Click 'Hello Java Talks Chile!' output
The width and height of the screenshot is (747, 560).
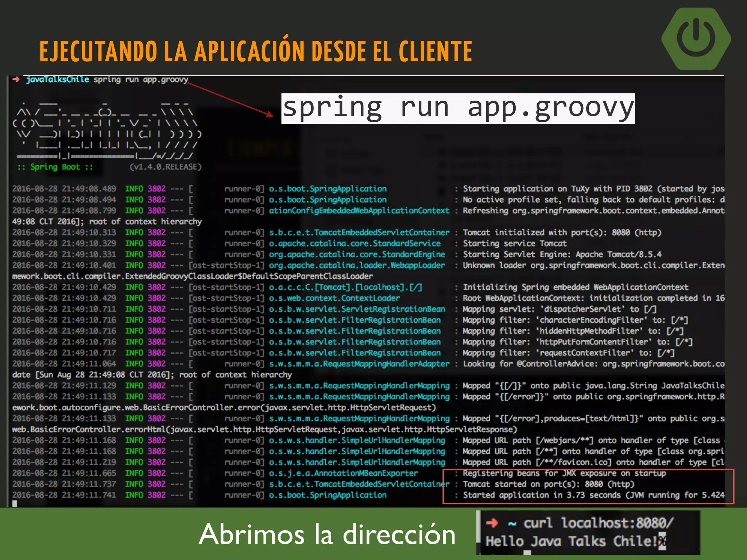[x=571, y=541]
